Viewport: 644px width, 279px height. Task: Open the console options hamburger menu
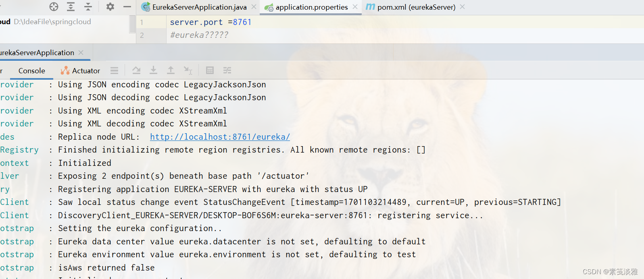click(x=114, y=70)
